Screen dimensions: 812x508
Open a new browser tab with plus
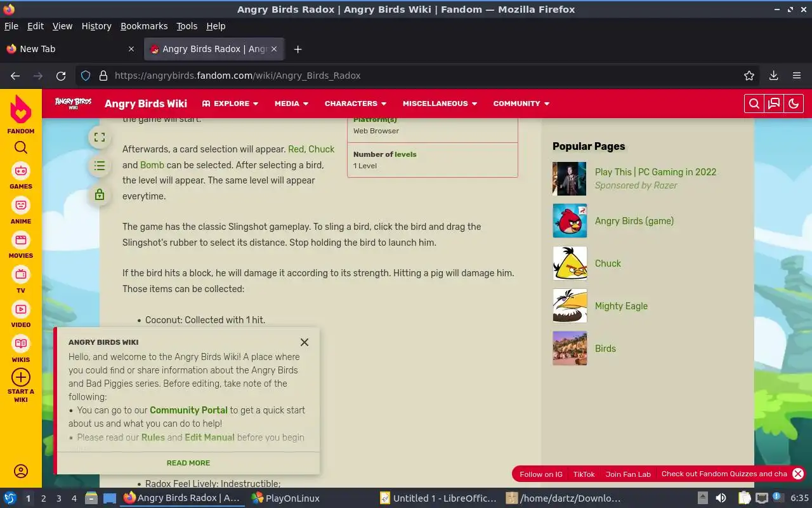(298, 49)
